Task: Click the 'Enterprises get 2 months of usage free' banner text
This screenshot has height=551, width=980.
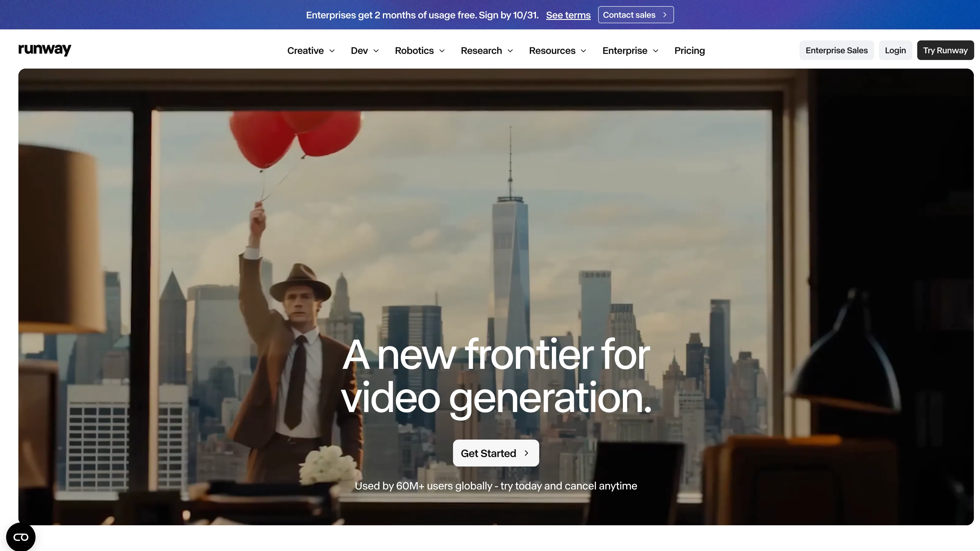Action: click(422, 15)
